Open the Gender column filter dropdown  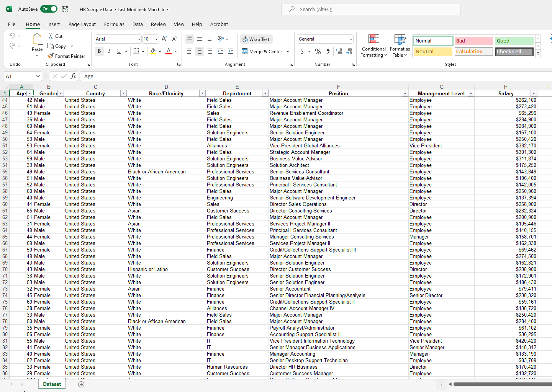61,93
